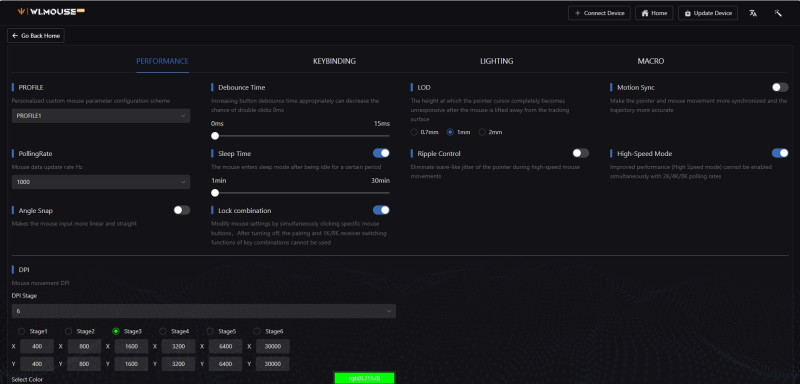Select Stage3 DPI radio button
The image size is (800, 384).
click(116, 331)
